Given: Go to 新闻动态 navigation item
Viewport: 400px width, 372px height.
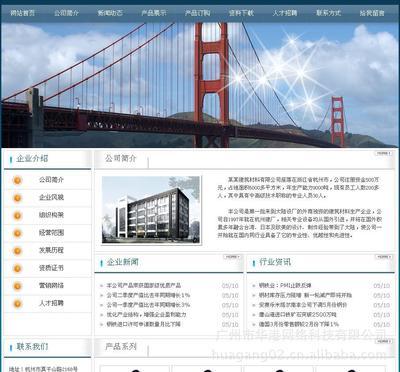Looking at the screenshot, I should (x=110, y=13).
